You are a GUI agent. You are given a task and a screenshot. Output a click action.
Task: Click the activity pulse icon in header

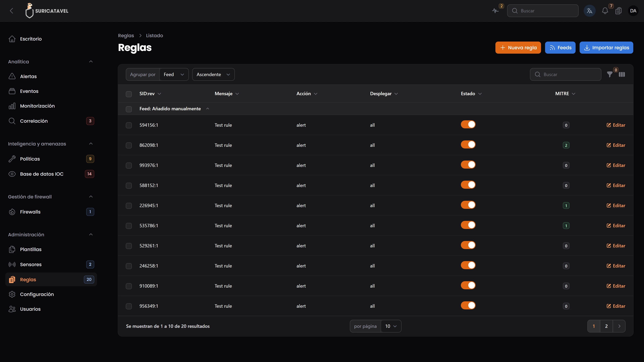click(x=495, y=11)
